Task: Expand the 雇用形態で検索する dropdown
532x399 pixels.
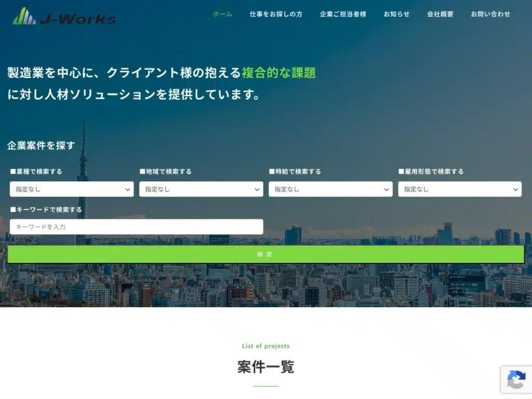Action: point(460,189)
